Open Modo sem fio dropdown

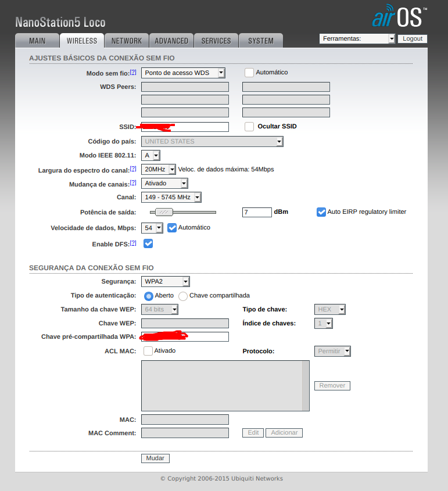[183, 73]
